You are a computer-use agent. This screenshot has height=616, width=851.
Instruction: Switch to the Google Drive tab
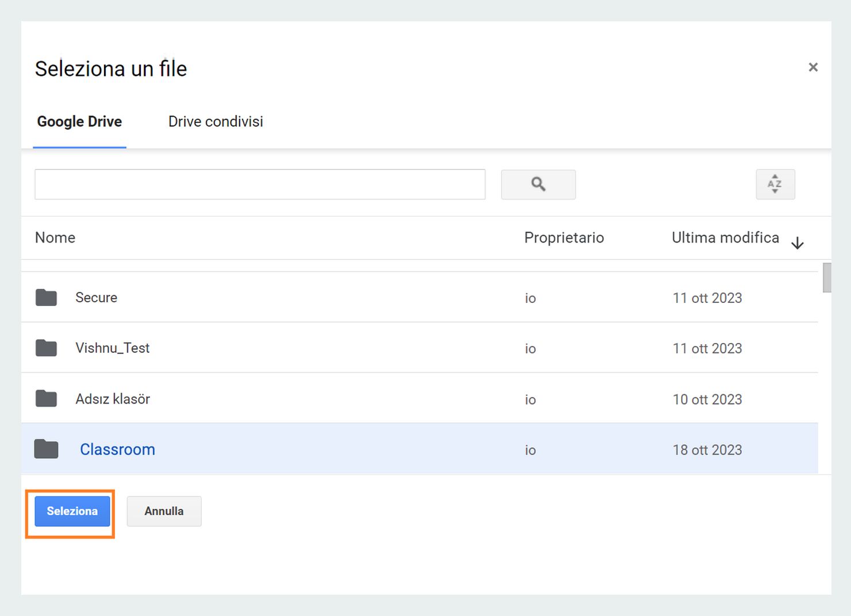pos(79,122)
